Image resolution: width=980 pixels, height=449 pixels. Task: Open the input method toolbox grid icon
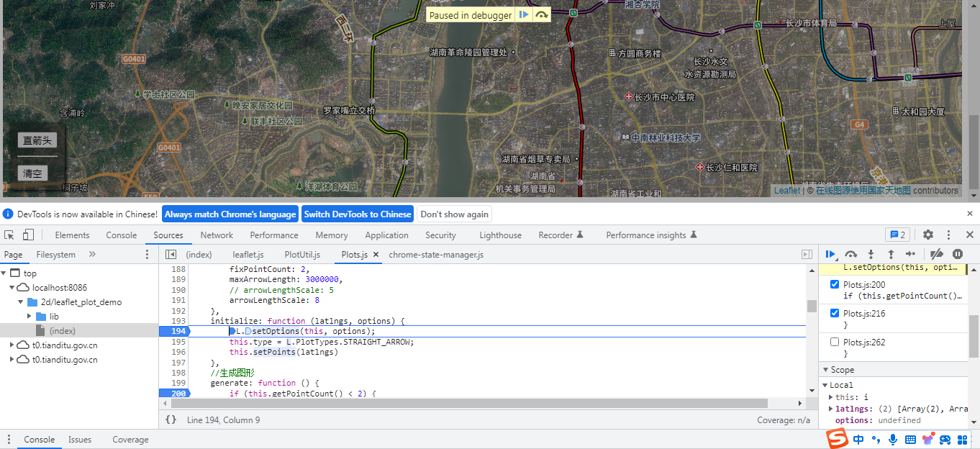(962, 440)
